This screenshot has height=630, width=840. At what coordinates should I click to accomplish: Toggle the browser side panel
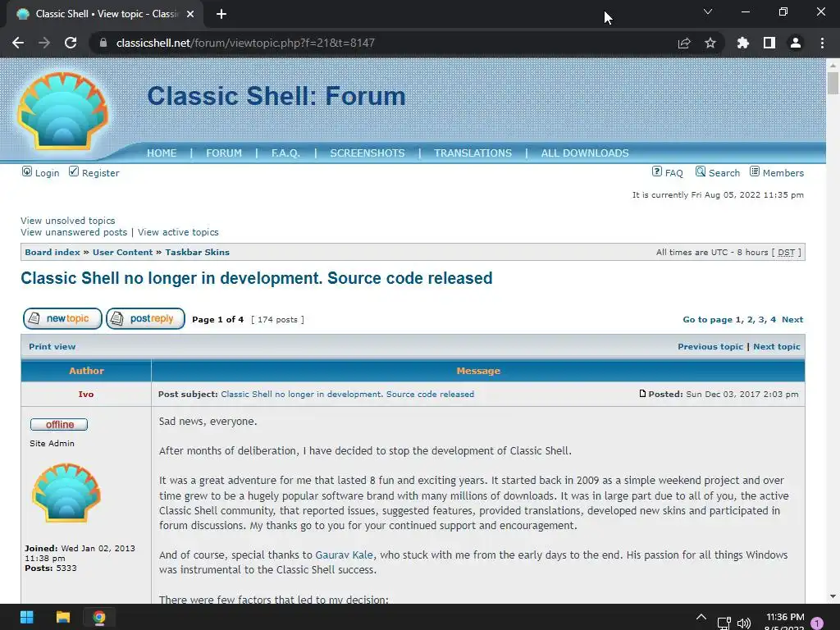(769, 43)
